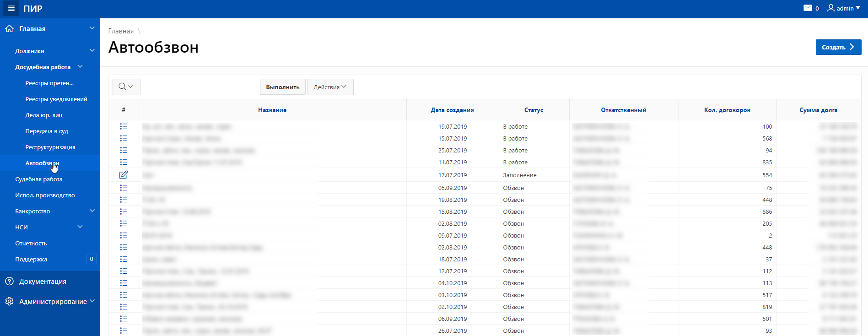Sort by the Дата создания column header
The image size is (868, 336).
pos(452,110)
